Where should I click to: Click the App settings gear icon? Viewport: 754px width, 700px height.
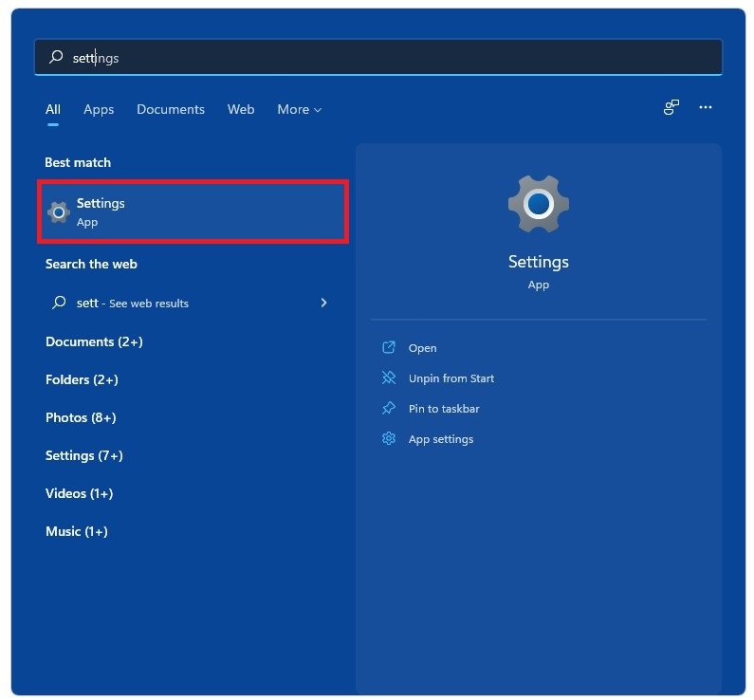coord(388,439)
